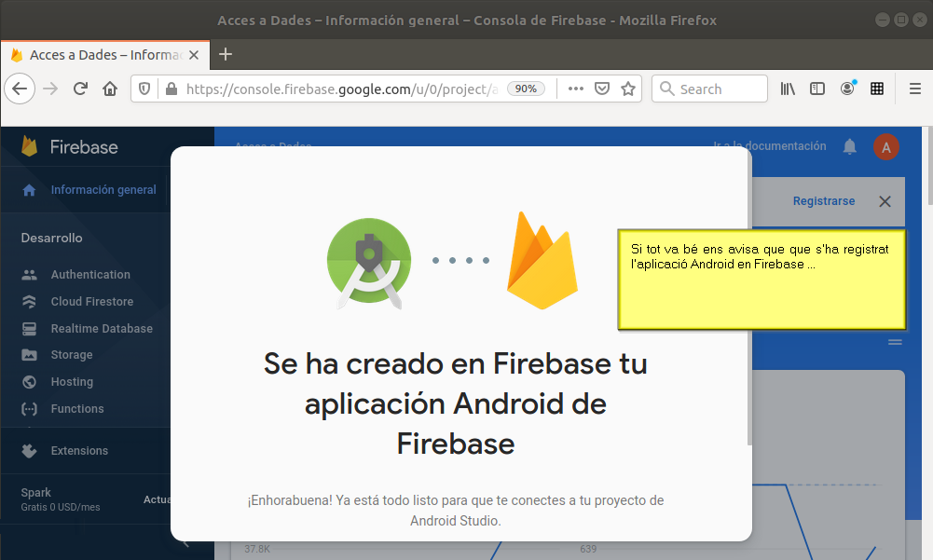Show tracking protection shield info
The image size is (933, 560).
click(144, 89)
